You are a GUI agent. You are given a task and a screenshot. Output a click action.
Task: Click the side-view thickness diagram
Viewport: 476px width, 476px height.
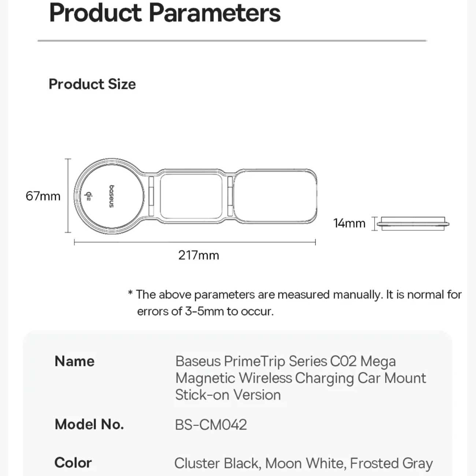(x=412, y=223)
